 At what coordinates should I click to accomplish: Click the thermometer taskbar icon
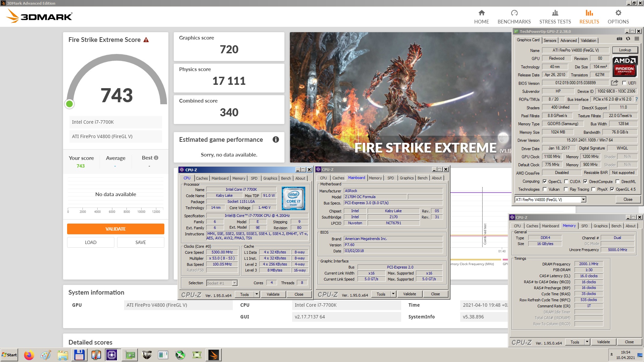coord(96,355)
